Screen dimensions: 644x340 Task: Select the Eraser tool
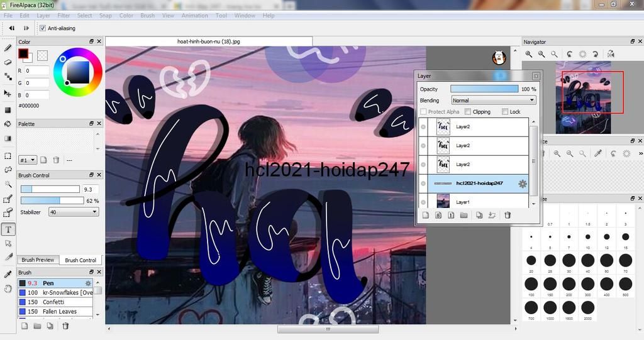[x=8, y=62]
